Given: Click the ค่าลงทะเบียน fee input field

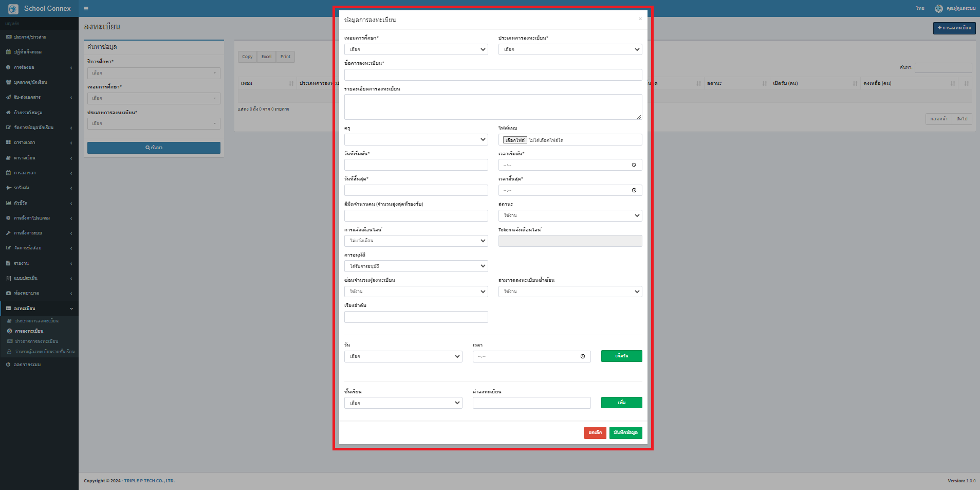Looking at the screenshot, I should [532, 403].
